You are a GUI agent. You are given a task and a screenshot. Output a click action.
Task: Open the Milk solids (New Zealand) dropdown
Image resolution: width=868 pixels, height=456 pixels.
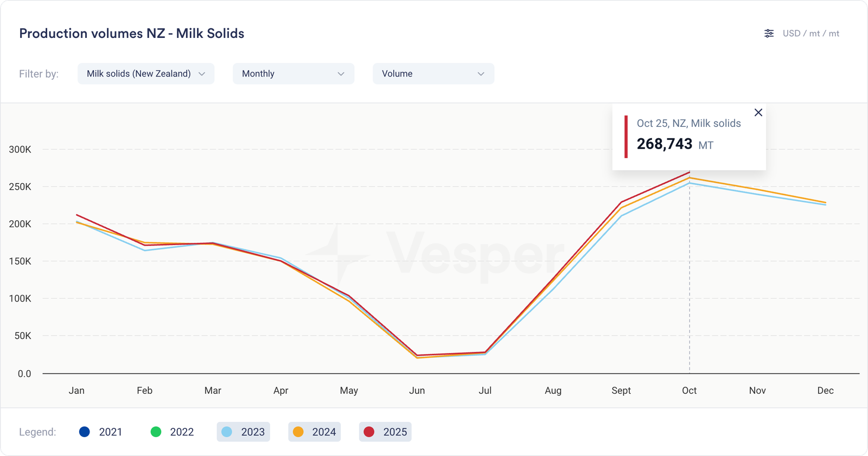146,74
